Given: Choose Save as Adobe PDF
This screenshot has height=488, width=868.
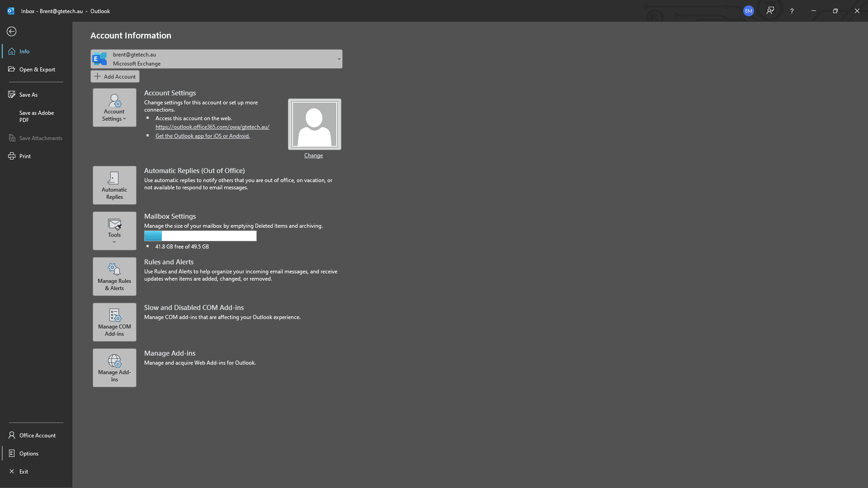Looking at the screenshot, I should point(36,117).
